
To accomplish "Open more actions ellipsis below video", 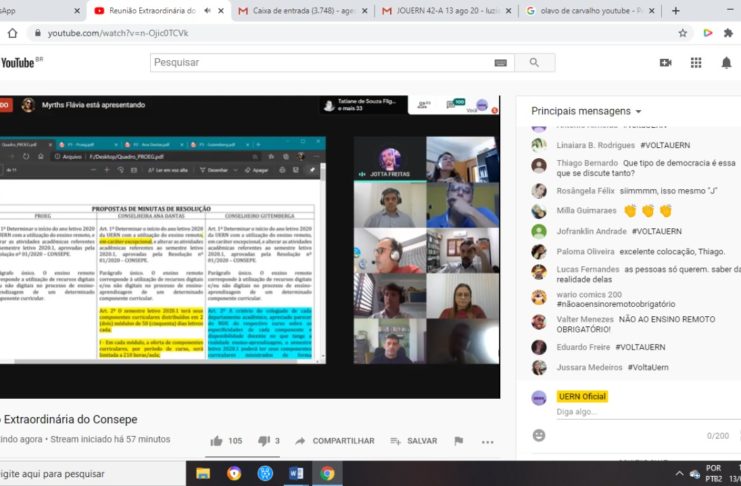I will pyautogui.click(x=487, y=441).
